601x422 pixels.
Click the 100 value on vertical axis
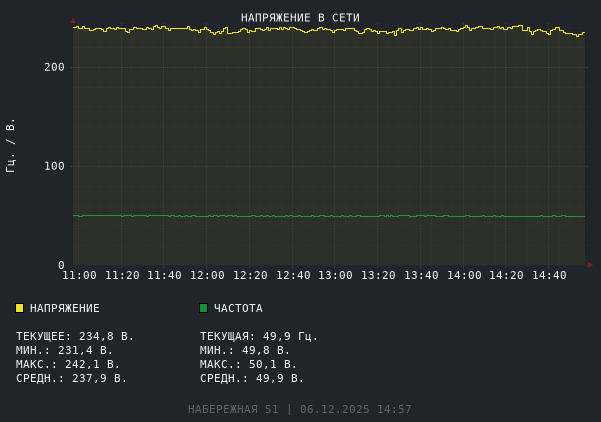54,166
